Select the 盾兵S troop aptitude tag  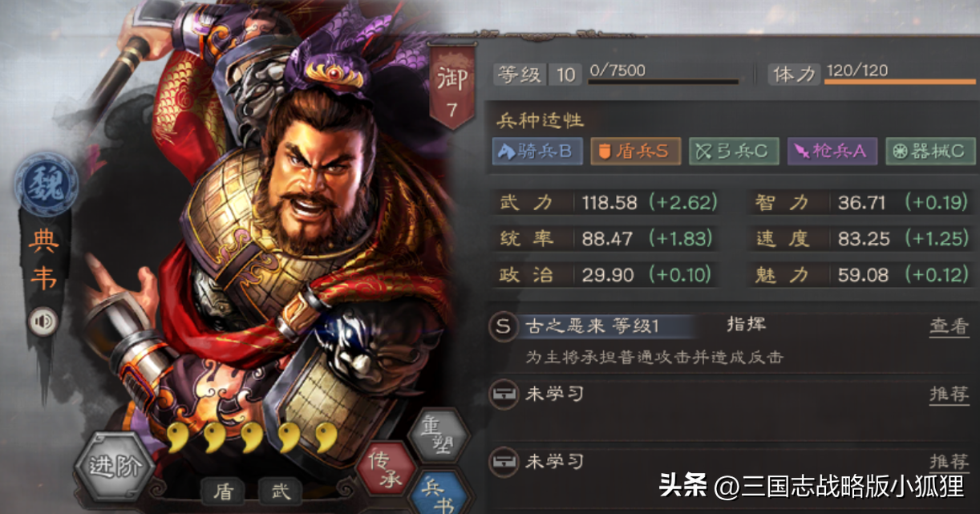tap(636, 152)
